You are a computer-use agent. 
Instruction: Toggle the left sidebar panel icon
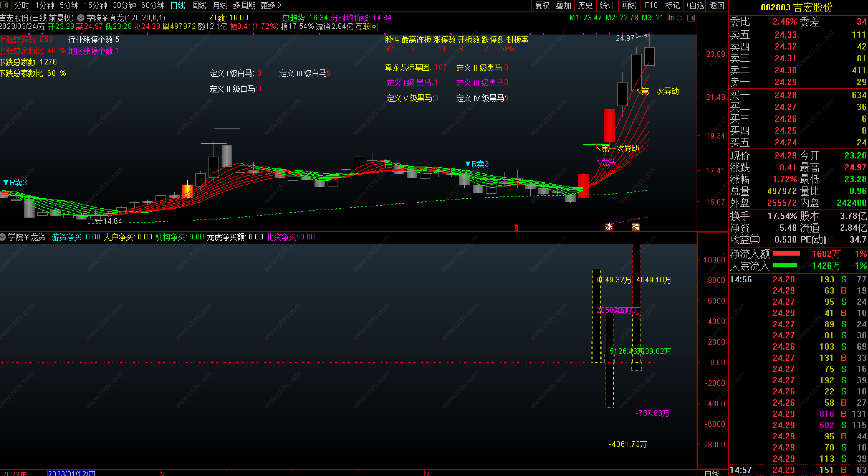point(4,5)
